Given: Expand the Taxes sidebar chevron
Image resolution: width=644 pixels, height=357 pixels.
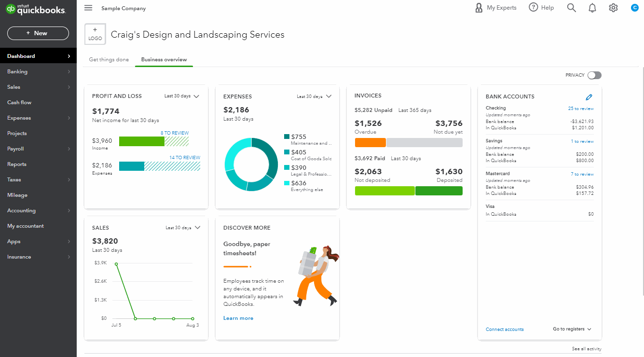Looking at the screenshot, I should pos(69,180).
